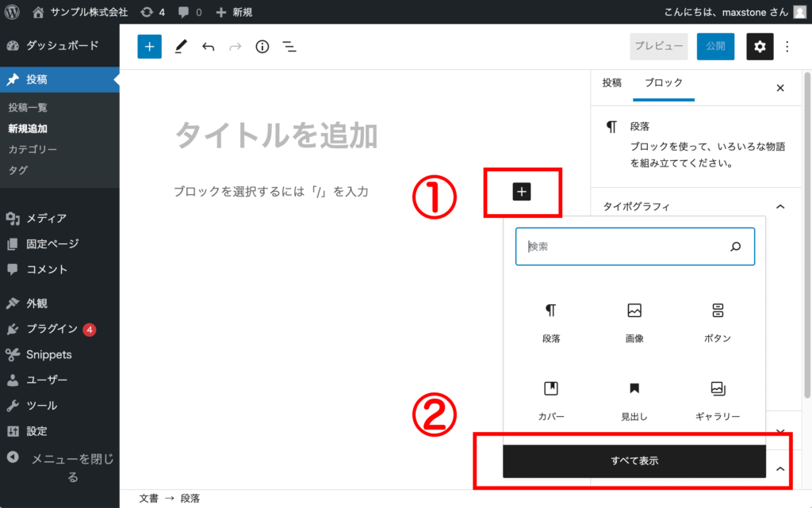
Task: Click the すべて表示 button in the inserter
Action: [x=633, y=460]
